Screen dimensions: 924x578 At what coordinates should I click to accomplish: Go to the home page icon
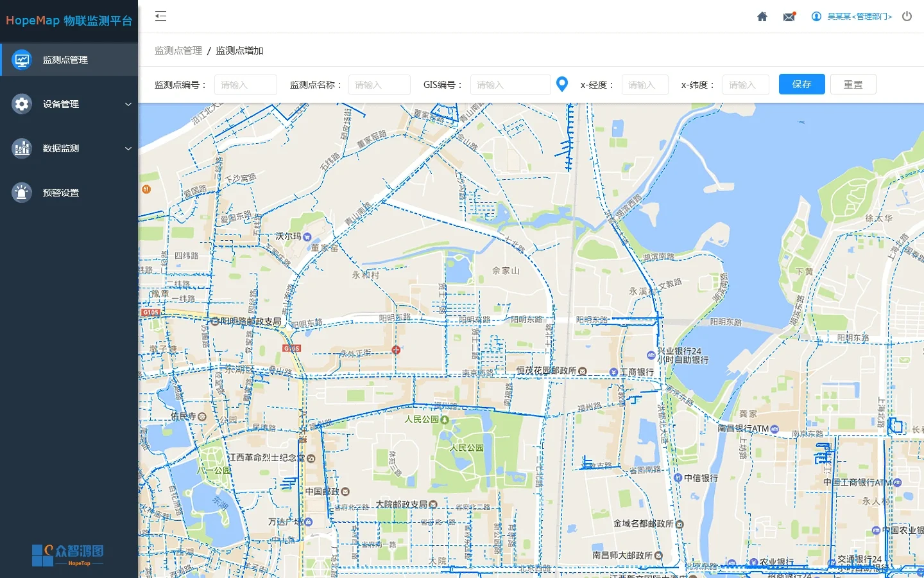762,16
